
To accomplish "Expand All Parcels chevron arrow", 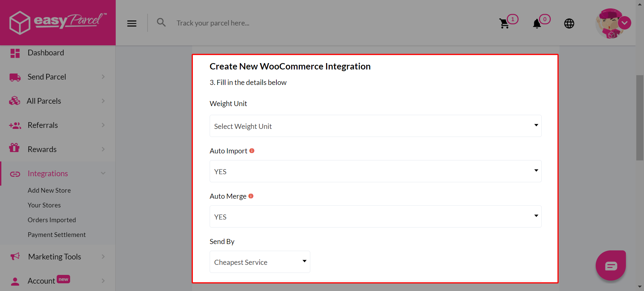I will (x=103, y=101).
